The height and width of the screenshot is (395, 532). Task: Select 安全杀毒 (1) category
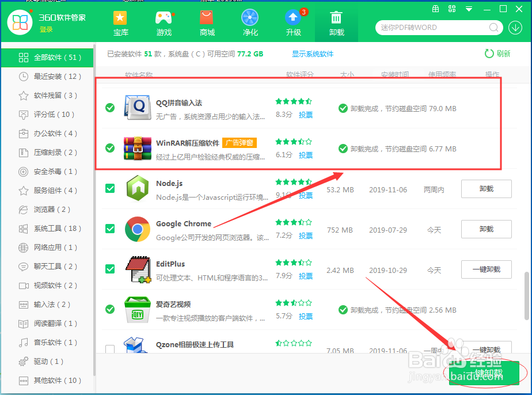coord(47,172)
